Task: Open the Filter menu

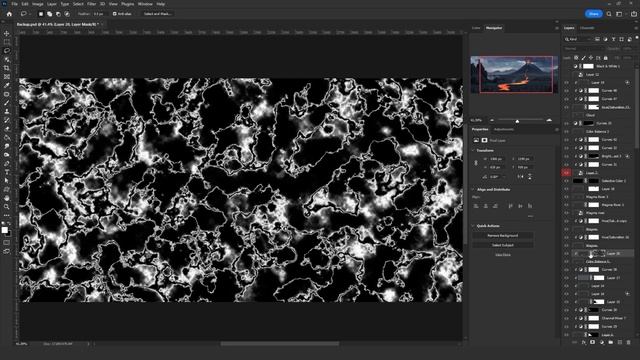Action: point(91,4)
